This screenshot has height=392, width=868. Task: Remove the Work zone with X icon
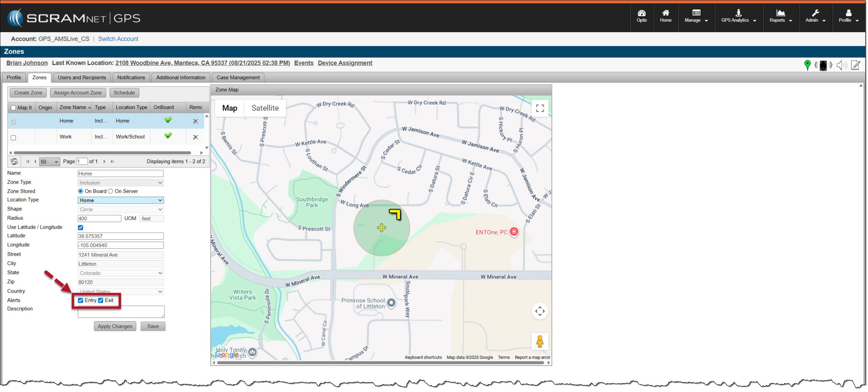[x=195, y=137]
